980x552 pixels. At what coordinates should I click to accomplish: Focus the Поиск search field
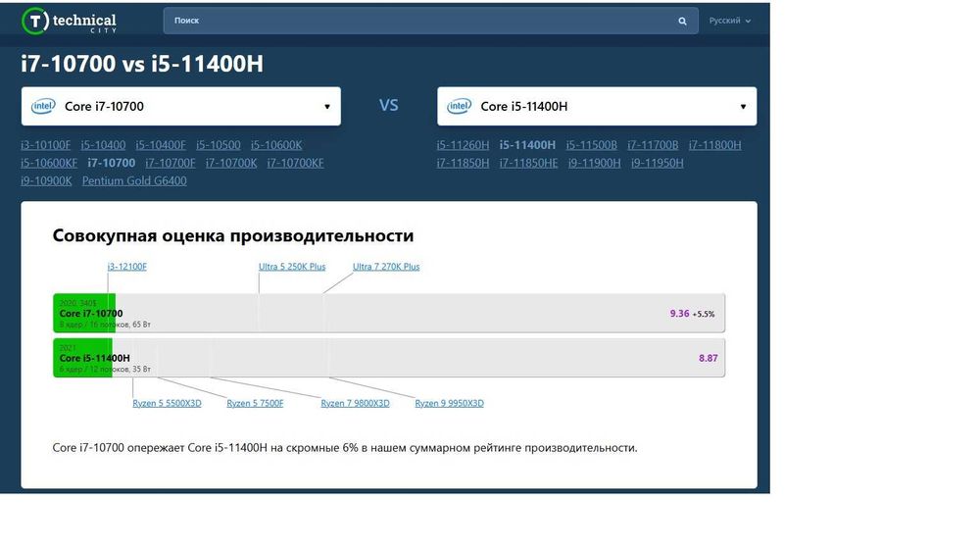430,21
